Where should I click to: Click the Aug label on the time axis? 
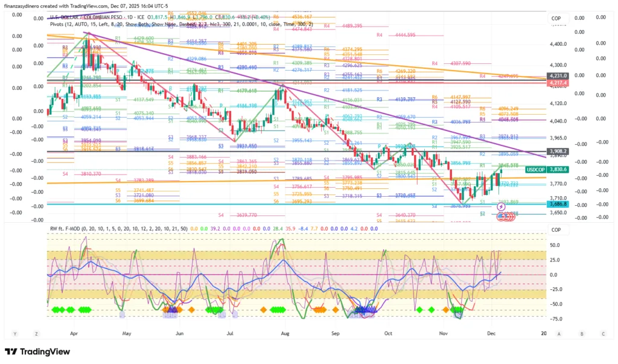click(x=285, y=333)
